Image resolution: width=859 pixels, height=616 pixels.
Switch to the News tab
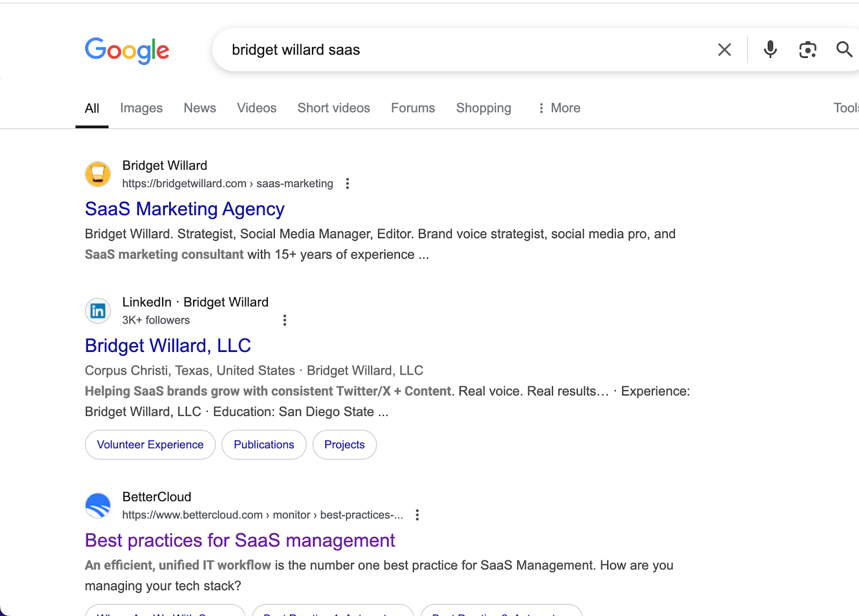point(200,108)
